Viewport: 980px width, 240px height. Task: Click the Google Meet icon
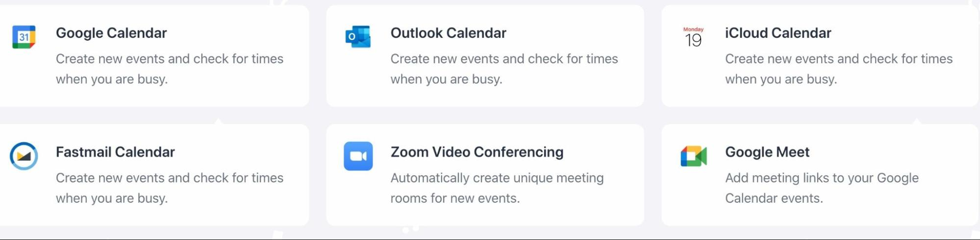click(693, 156)
